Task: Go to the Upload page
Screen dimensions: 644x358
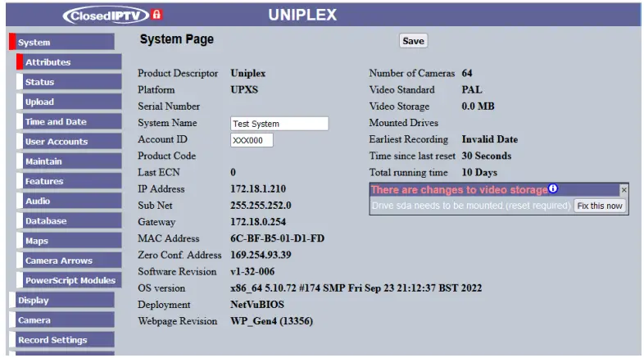Action: [x=69, y=102]
